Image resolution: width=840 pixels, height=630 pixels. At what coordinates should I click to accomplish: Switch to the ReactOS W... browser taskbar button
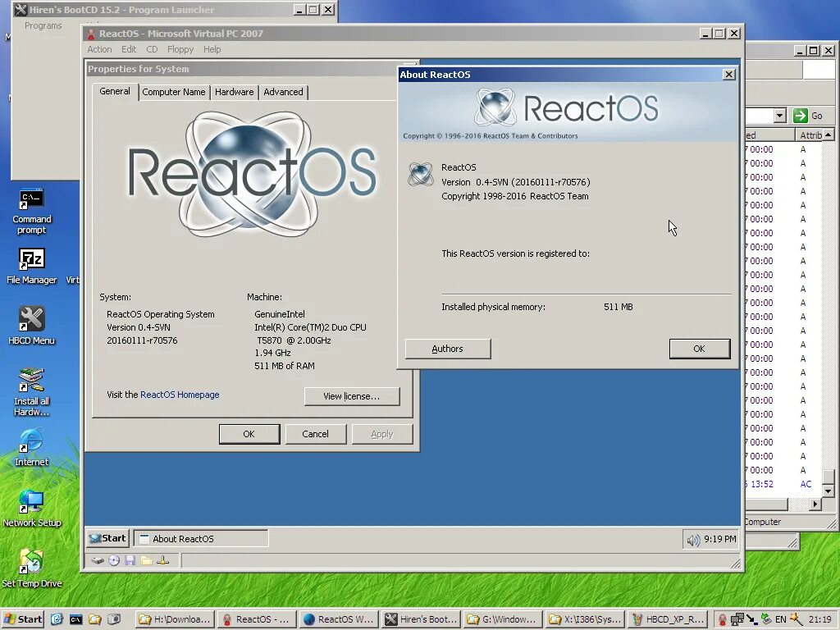339,619
